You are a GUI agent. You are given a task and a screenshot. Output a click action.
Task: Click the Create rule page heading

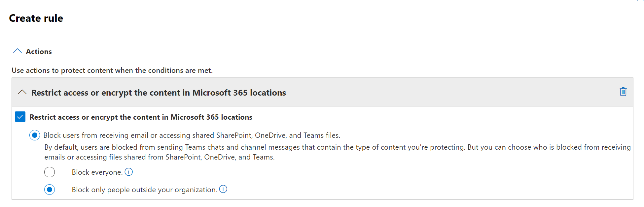tap(36, 18)
